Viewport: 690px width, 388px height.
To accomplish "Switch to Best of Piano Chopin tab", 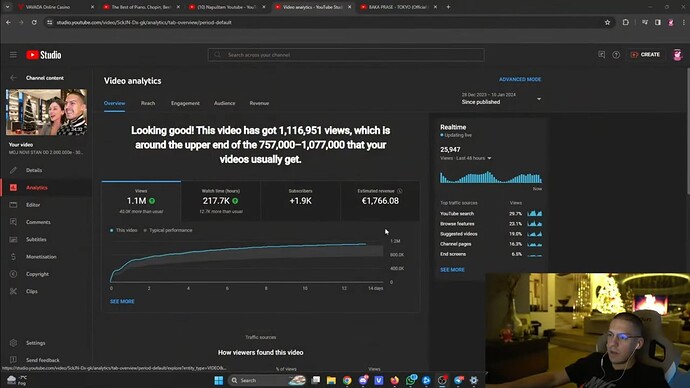I will point(140,7).
